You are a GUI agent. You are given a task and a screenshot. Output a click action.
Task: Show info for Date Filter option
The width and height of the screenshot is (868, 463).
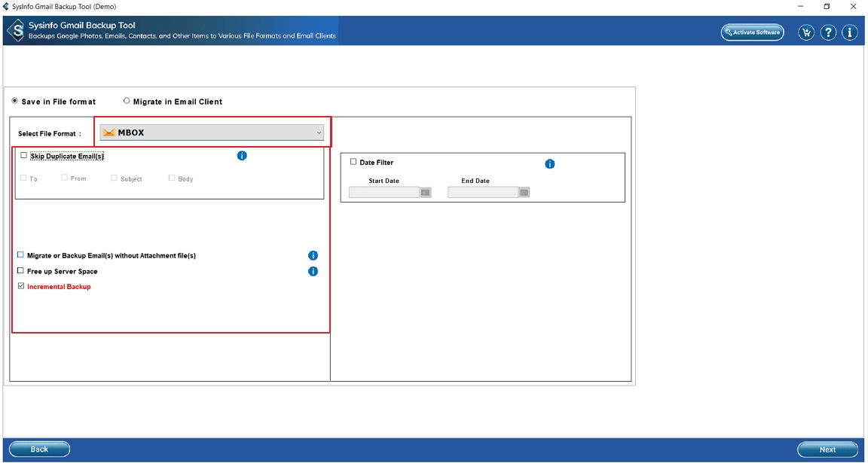click(x=550, y=164)
